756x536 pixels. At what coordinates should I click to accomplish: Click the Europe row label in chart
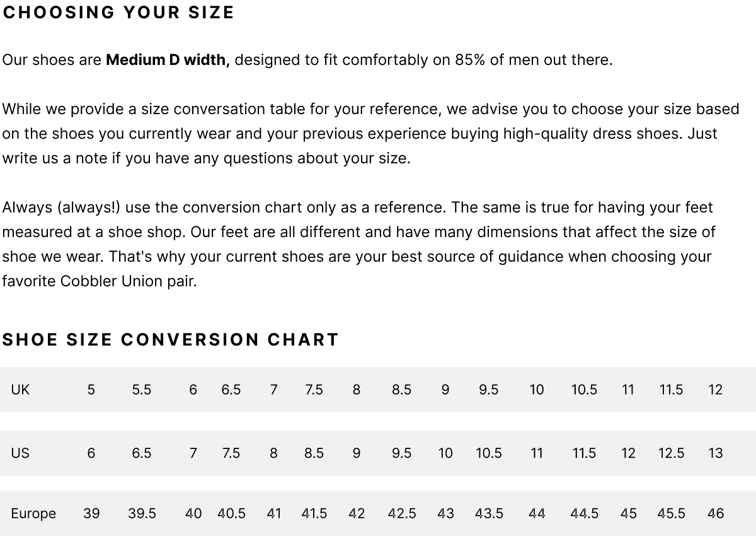click(33, 513)
